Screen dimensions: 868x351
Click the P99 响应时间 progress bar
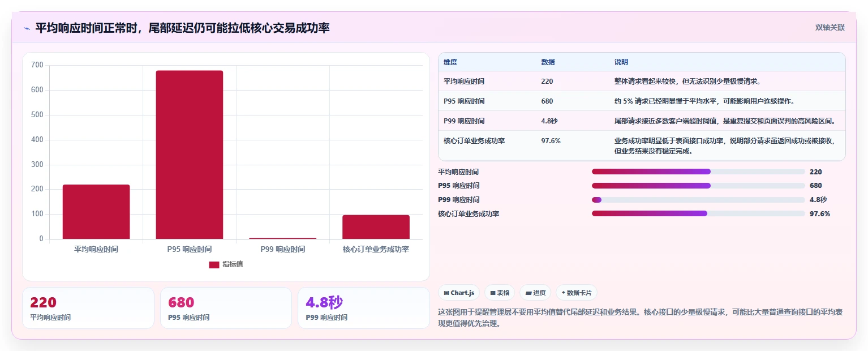tap(698, 199)
